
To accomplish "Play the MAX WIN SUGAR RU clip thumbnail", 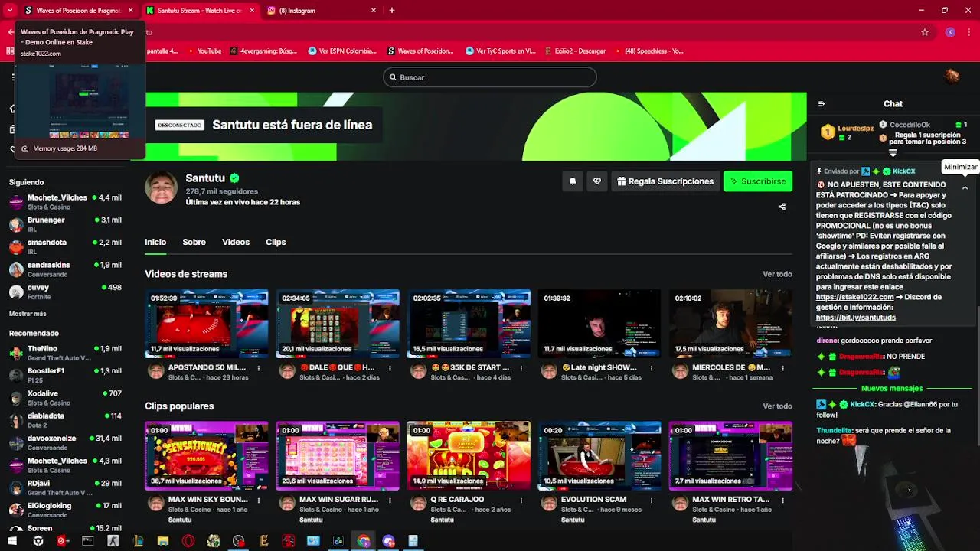I will click(338, 455).
